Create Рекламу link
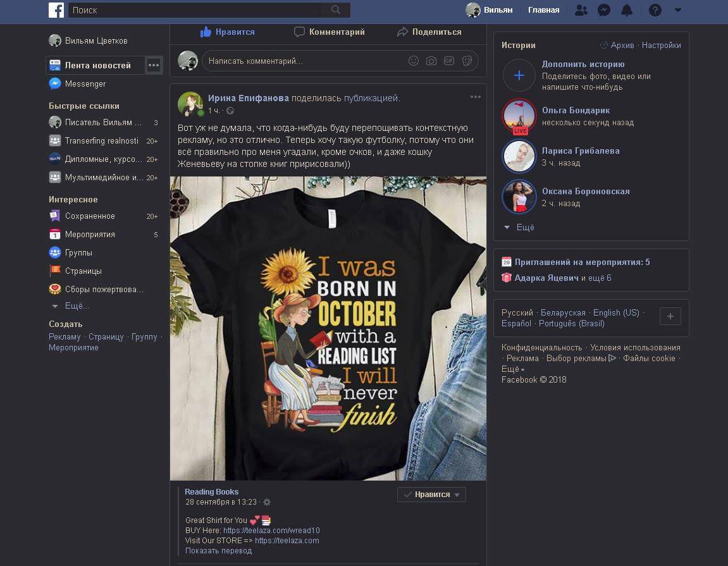Image resolution: width=728 pixels, height=566 pixels. click(x=65, y=337)
